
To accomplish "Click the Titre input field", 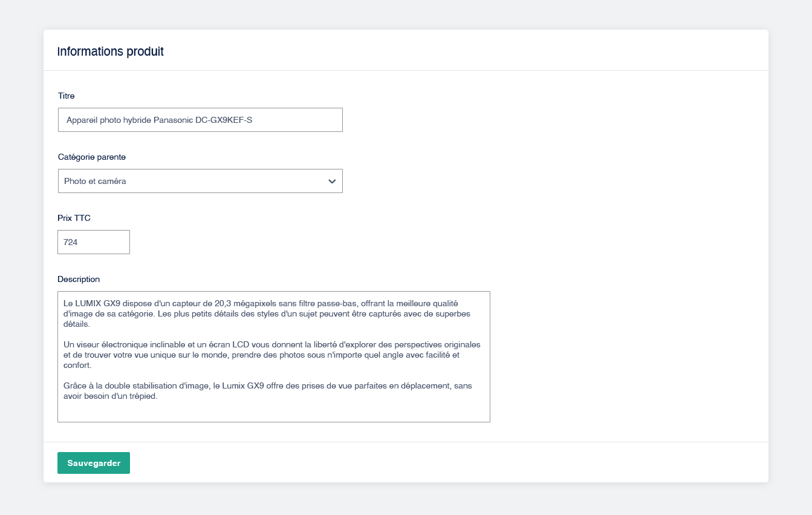I will [x=200, y=120].
